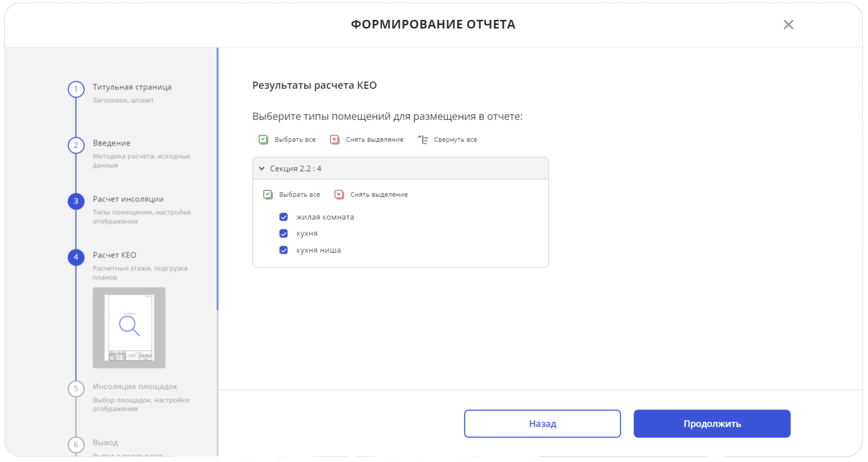The image size is (868, 462).
Task: Click 'кухня ниша' label text
Action: pyautogui.click(x=318, y=250)
